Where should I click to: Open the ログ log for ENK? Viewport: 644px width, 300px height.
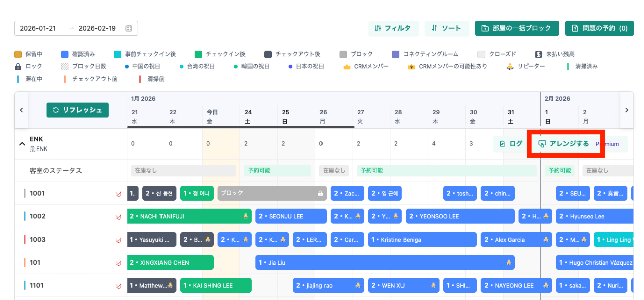tap(511, 144)
